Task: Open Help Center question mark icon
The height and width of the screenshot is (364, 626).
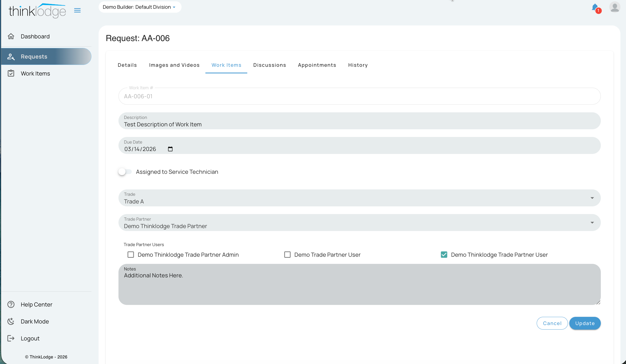Action: (x=11, y=304)
